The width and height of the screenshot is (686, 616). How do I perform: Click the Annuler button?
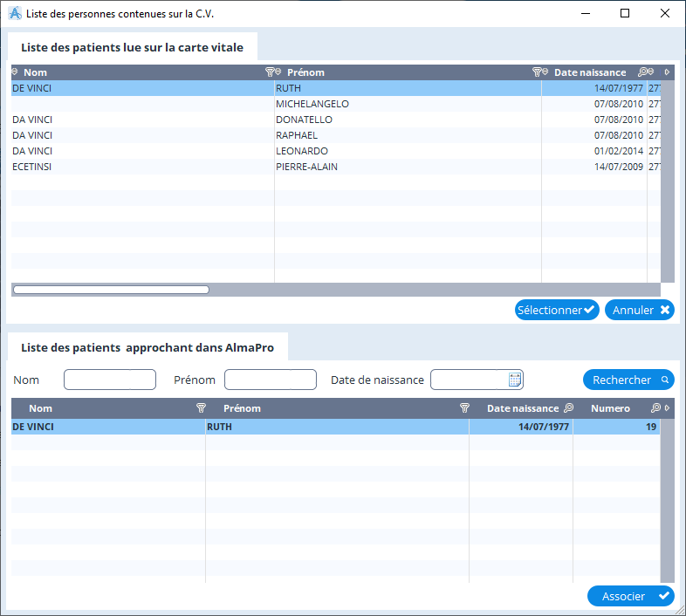(x=639, y=310)
